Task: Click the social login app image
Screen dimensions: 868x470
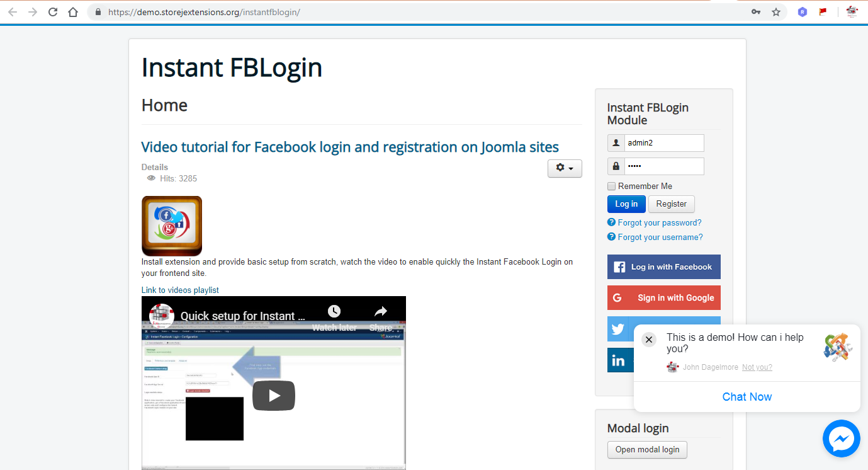Action: pyautogui.click(x=172, y=226)
